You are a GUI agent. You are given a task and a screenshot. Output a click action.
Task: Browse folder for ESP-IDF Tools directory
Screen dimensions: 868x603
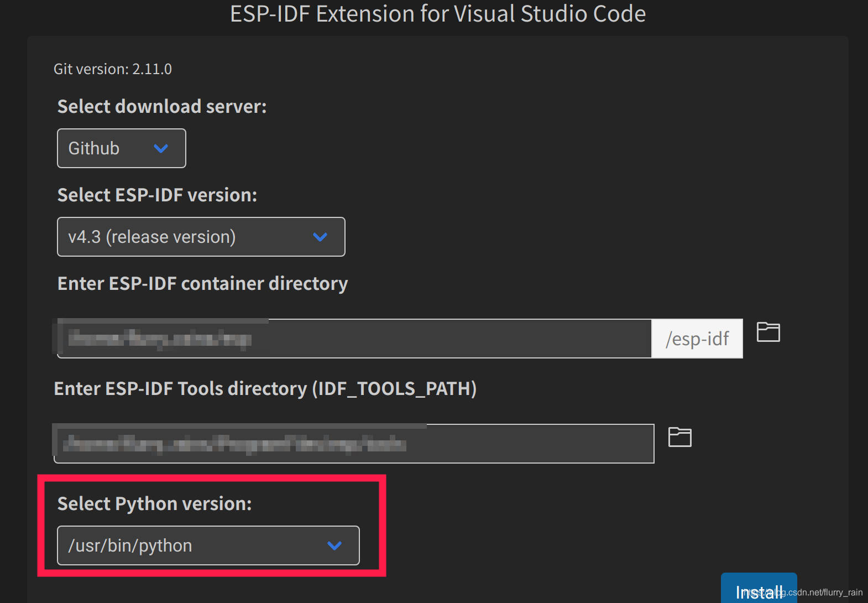pos(679,437)
